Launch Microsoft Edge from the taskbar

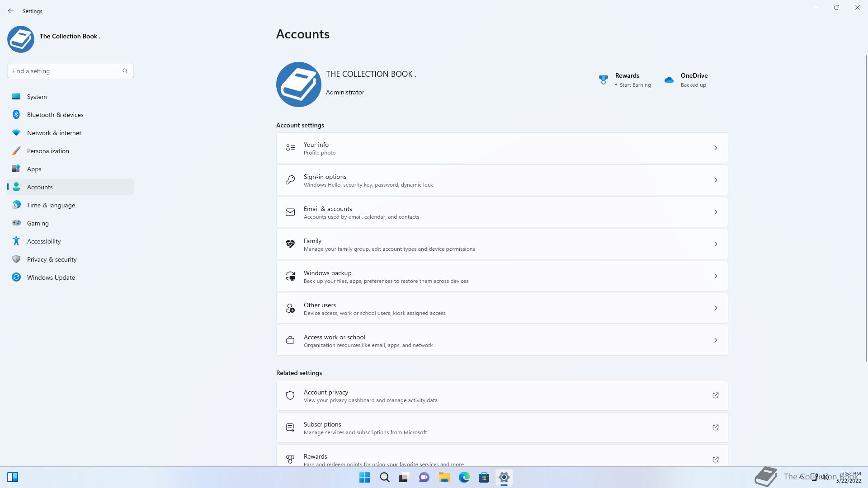tap(464, 477)
